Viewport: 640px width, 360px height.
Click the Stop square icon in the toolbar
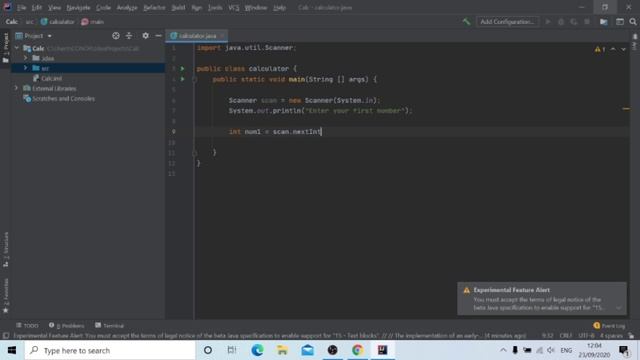coord(587,22)
